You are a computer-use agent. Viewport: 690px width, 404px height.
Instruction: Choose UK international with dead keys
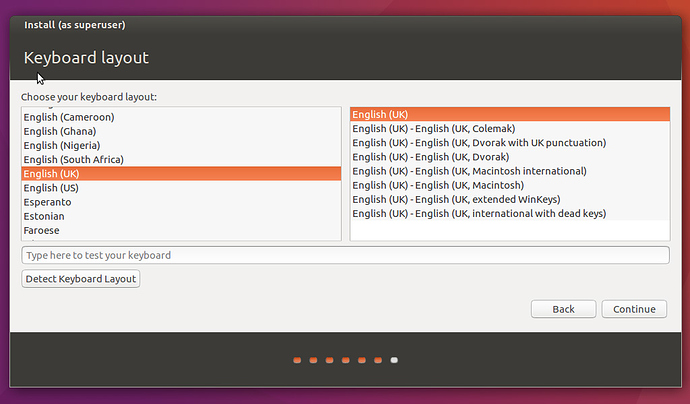[x=479, y=213]
